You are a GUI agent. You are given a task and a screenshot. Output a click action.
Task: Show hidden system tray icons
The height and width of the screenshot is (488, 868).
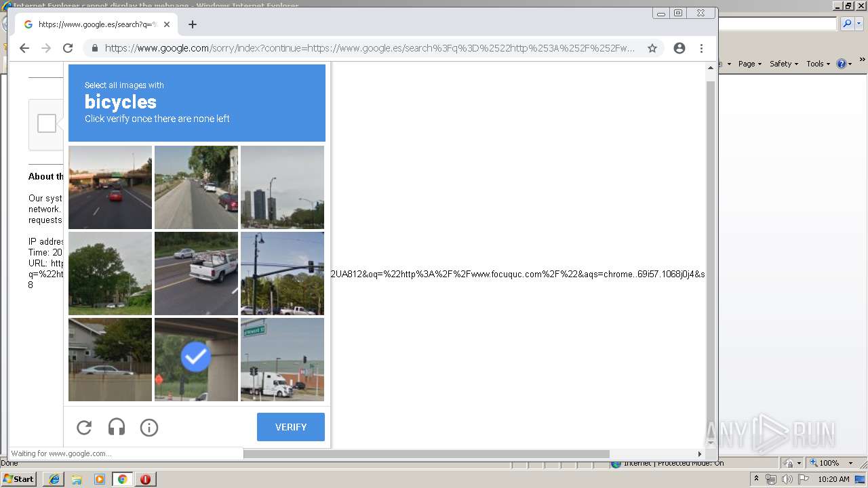[756, 479]
